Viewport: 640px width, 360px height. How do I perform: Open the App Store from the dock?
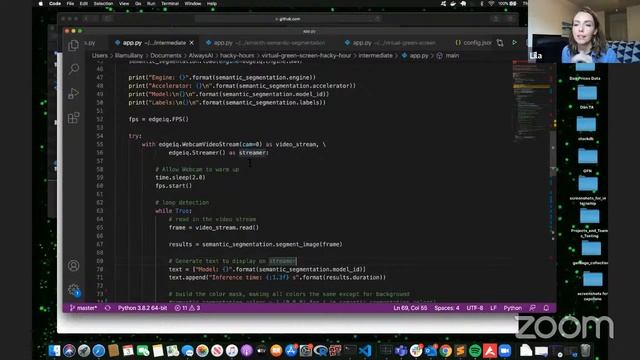(x=291, y=351)
